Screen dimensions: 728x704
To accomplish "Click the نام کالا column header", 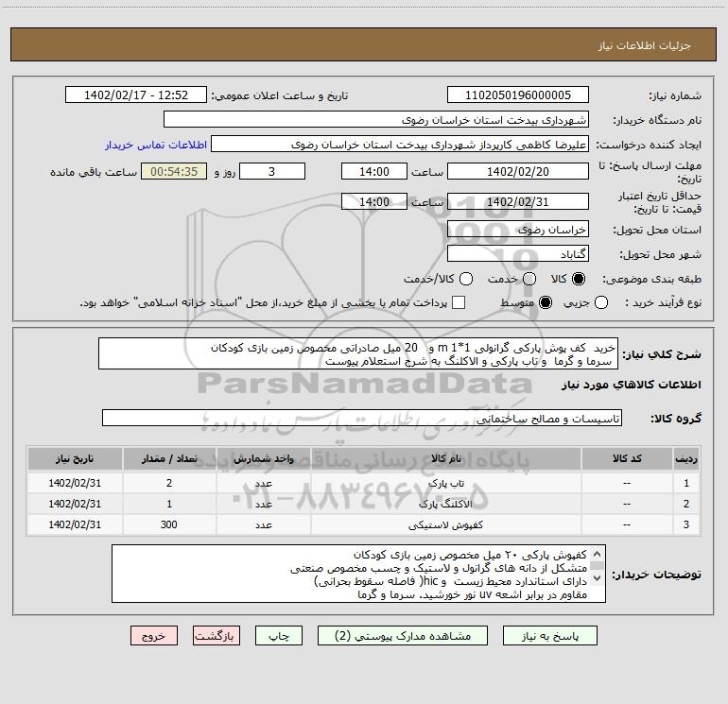I will [x=445, y=458].
